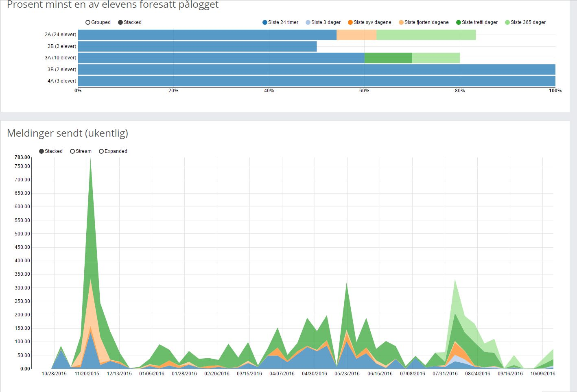The height and width of the screenshot is (392, 577).
Task: Switch weekly chart to Expanded mode
Action: (x=113, y=151)
